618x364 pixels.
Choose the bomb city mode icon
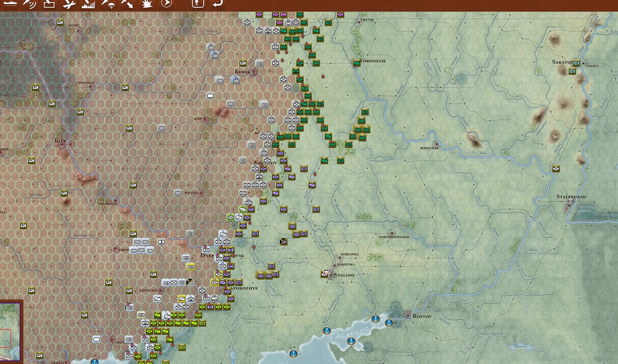[88, 3]
